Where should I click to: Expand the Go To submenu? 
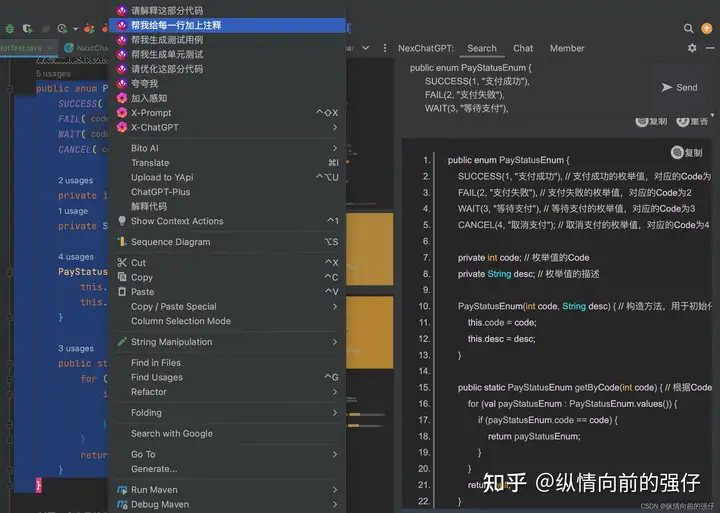coord(227,454)
